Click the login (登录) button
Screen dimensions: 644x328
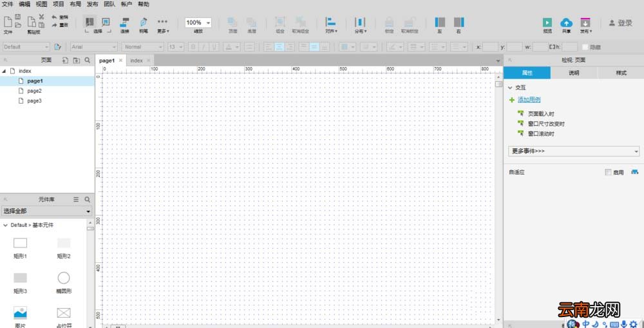tap(621, 23)
